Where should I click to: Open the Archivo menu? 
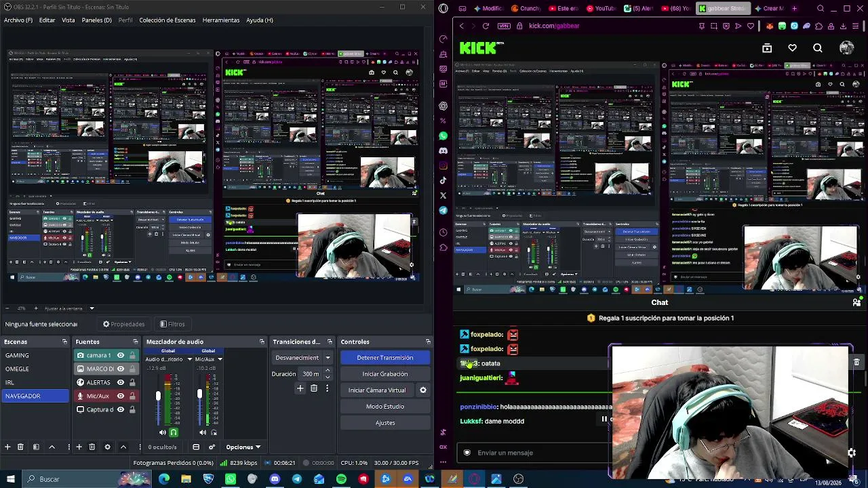[18, 20]
